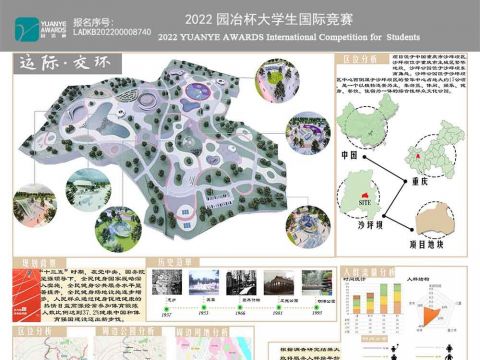Open the circular render with the purple ring structure
The image size is (480, 360).
pos(308,133)
